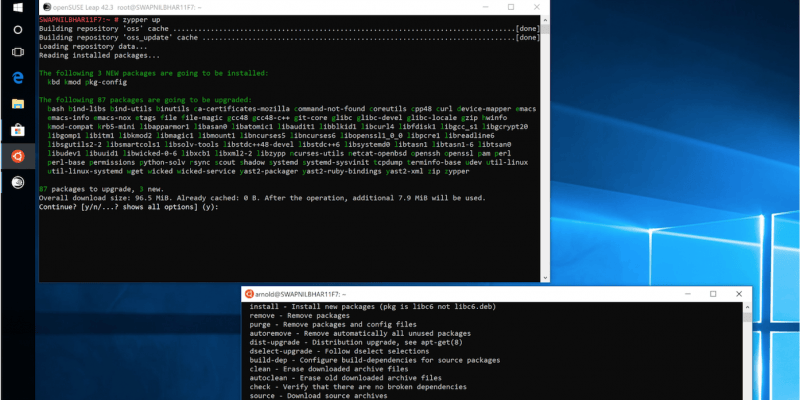Click 'install - Install new packages' line

[372, 307]
